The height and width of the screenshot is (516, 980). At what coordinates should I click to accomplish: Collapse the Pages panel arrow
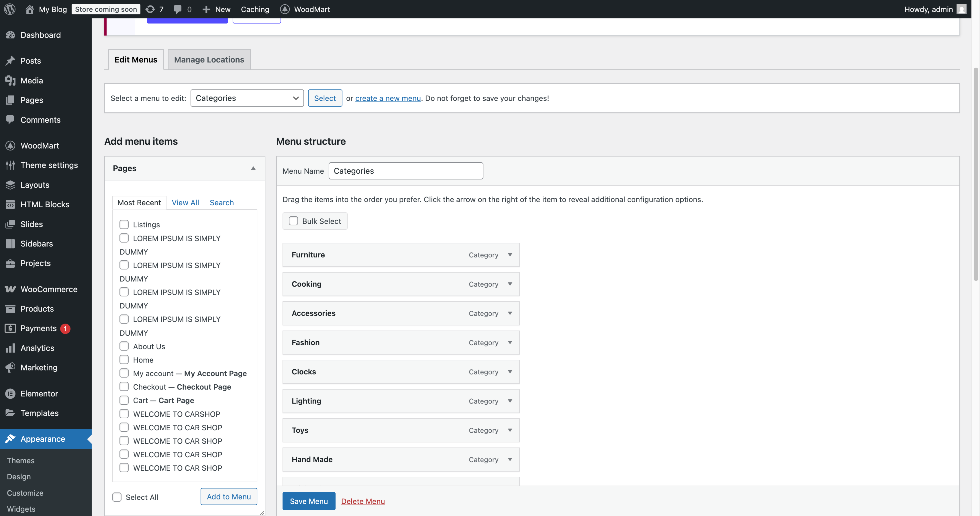(x=253, y=168)
